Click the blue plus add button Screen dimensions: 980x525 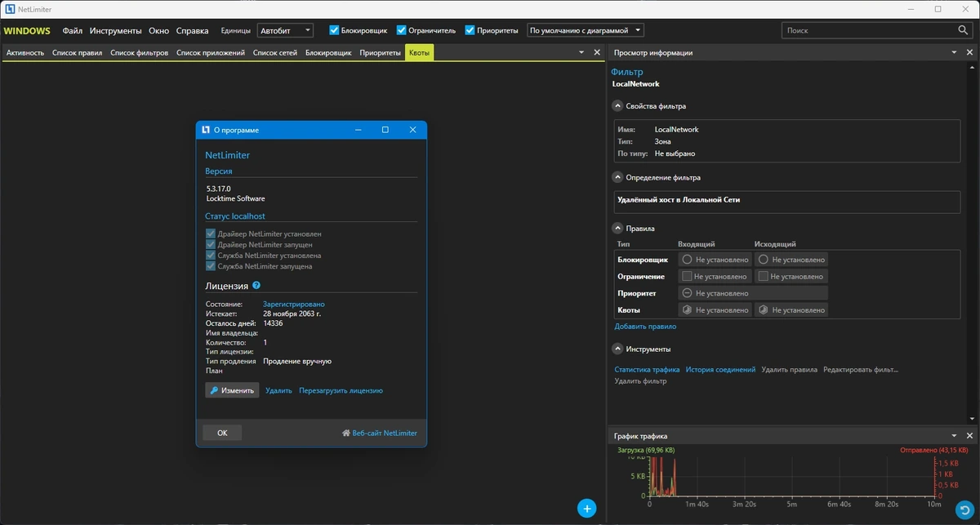coord(586,508)
